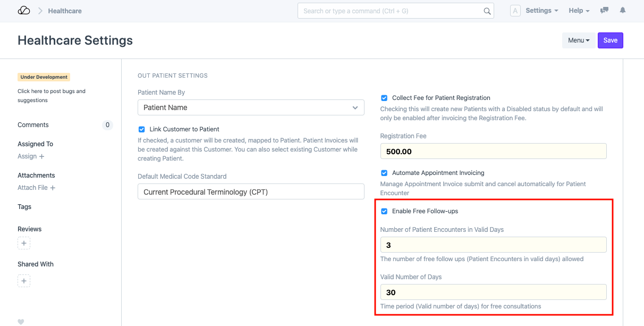
Task: Click the user avatar letter A
Action: pyautogui.click(x=515, y=11)
